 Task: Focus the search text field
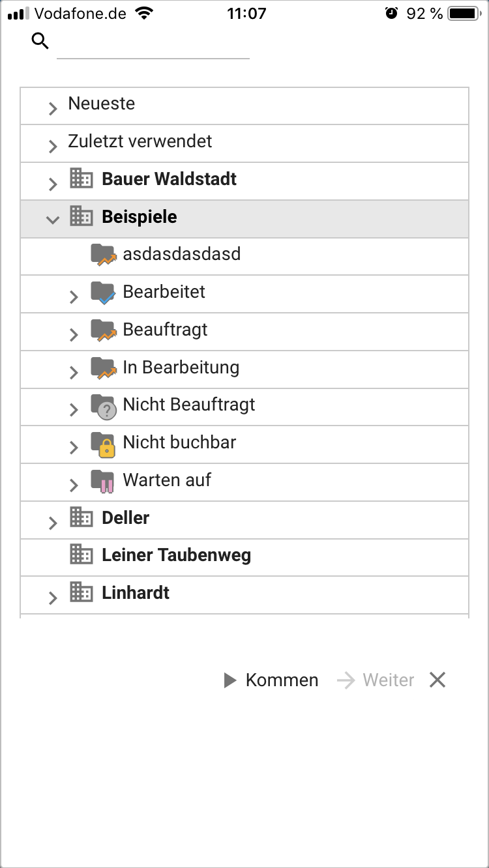point(153,44)
